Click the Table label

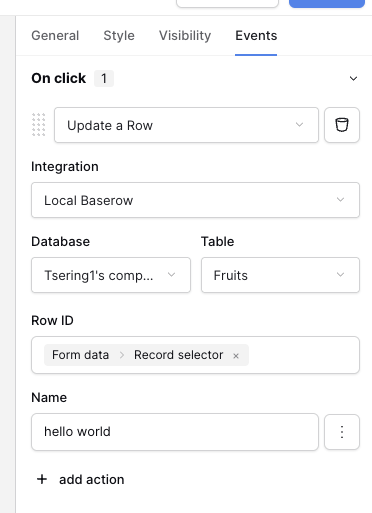click(217, 242)
